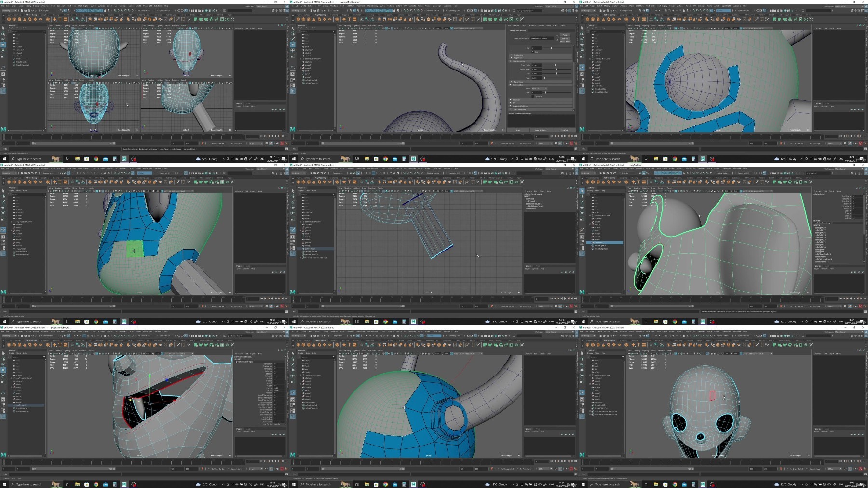Viewport: 868px width, 488px height.
Task: Open Mode dropdown in tail window Interpolation section
Action: (540, 88)
